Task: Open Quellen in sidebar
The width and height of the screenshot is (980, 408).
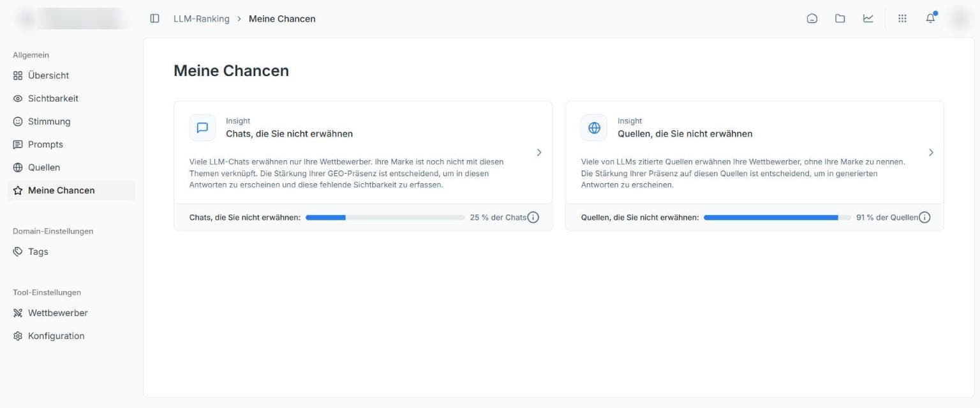Action: (71, 167)
